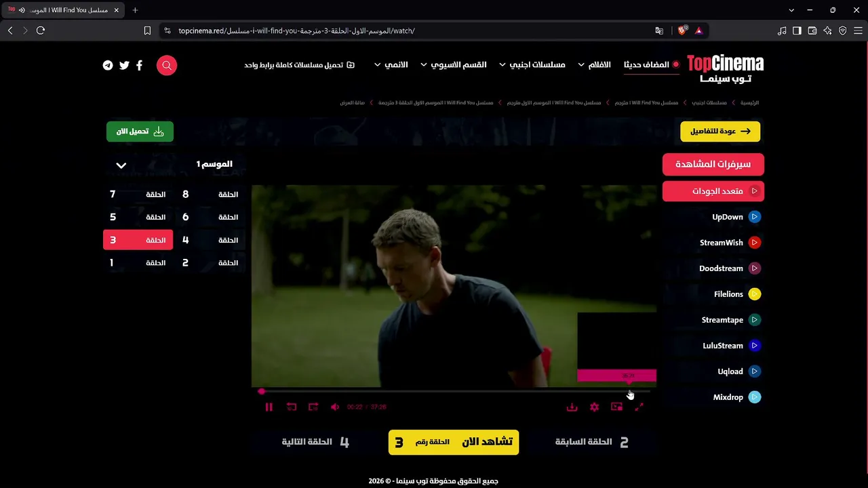Go back in the browser
868x488 pixels.
tap(10, 30)
